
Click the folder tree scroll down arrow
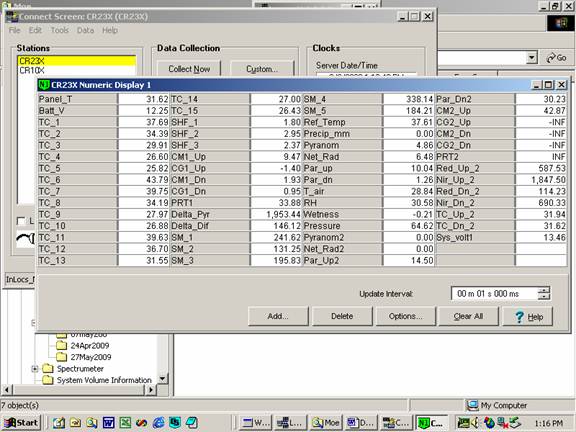pos(162,379)
